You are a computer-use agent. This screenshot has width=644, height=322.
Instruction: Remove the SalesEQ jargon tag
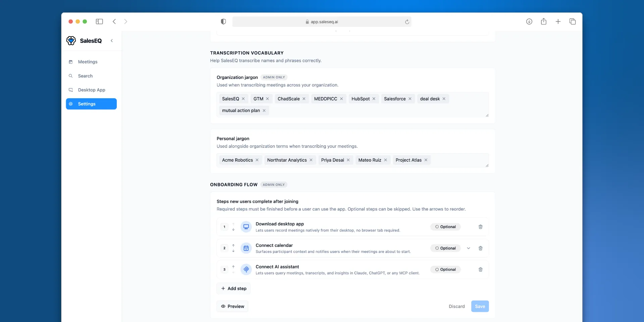tap(243, 99)
